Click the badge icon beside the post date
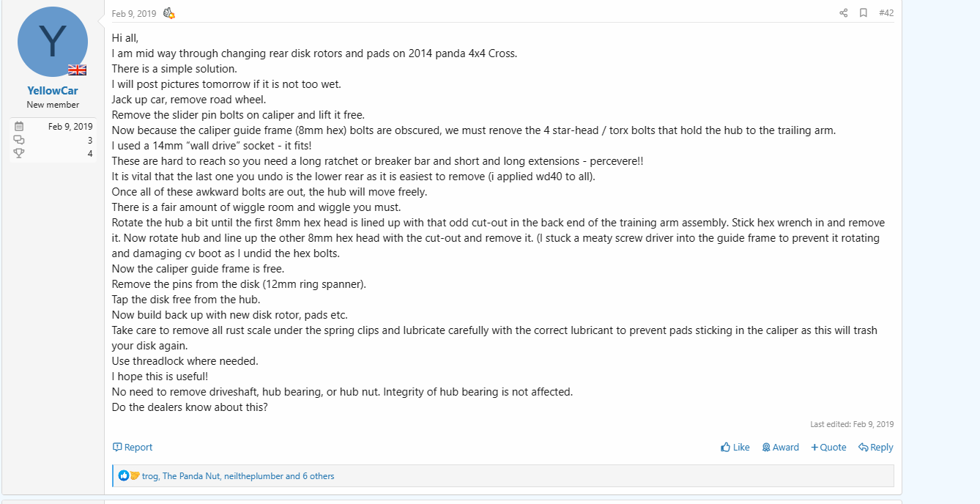This screenshot has width=980, height=504. point(168,13)
